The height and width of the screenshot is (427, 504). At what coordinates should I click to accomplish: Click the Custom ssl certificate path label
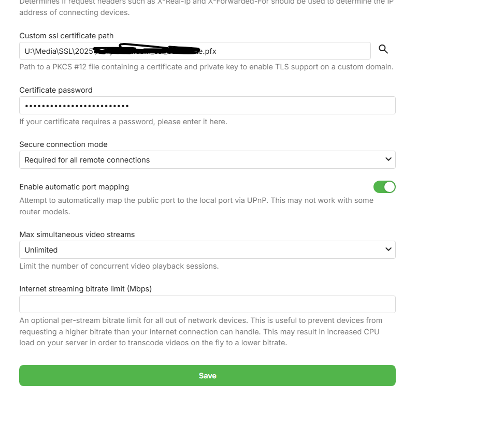66,36
